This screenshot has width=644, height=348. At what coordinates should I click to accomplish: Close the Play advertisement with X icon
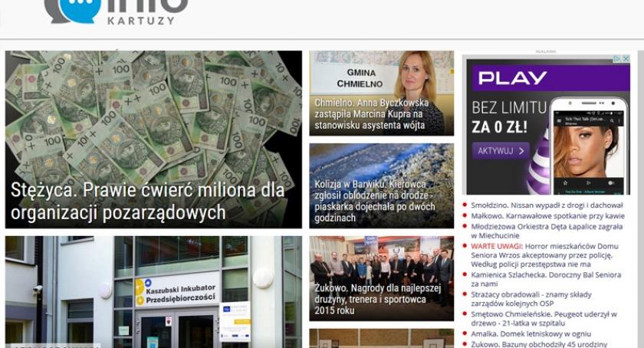tap(626, 59)
